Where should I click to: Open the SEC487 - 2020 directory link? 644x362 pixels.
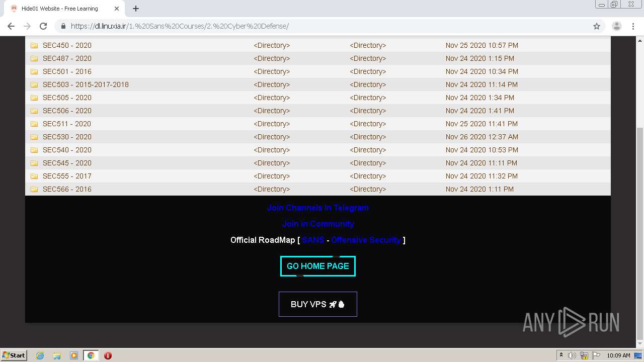[67, 58]
